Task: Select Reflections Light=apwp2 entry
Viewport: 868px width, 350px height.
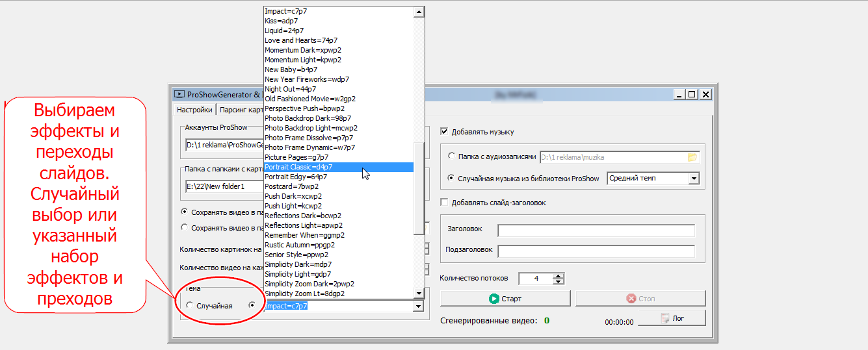Action: pyautogui.click(x=339, y=225)
